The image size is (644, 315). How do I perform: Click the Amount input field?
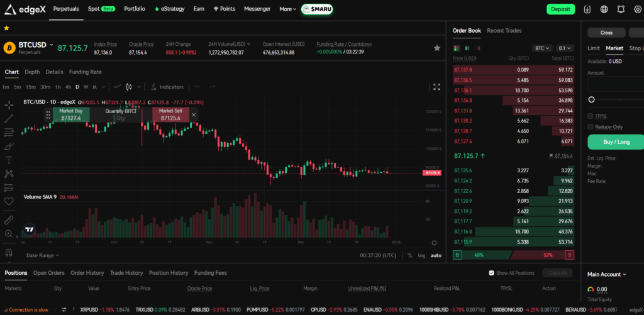coord(616,84)
